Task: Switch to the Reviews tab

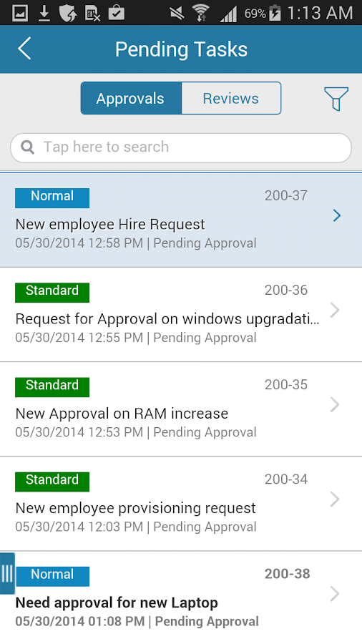Action: click(231, 98)
